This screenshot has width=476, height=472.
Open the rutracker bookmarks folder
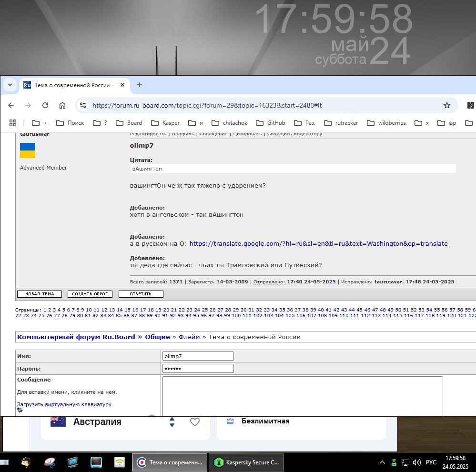pos(341,123)
